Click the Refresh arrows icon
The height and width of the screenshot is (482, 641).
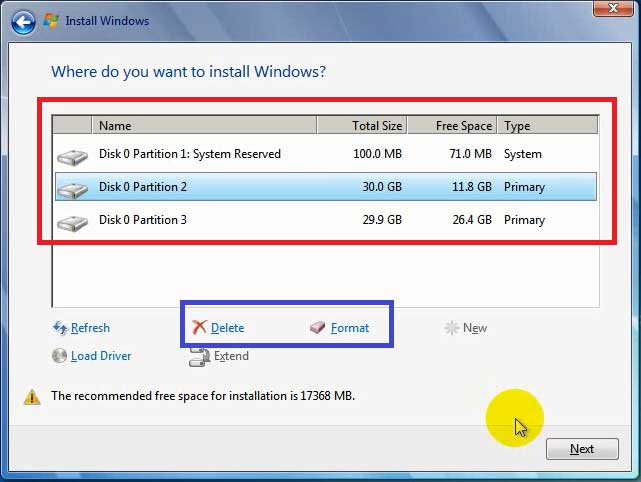coord(59,328)
